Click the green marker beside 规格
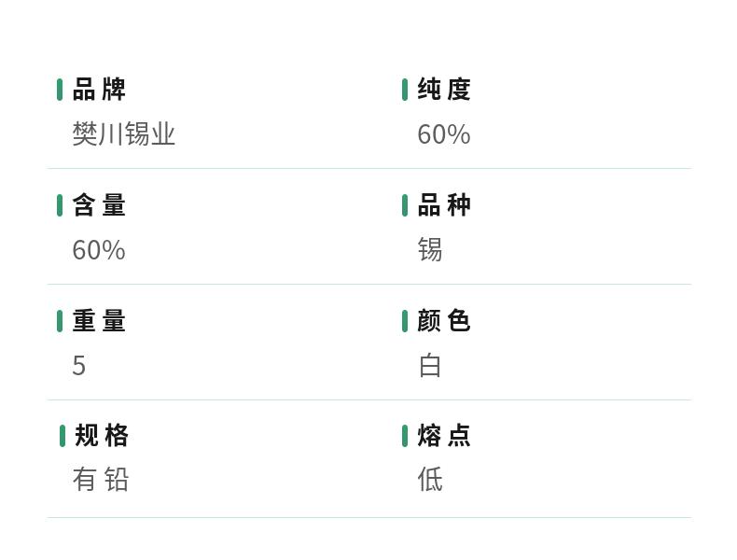737x560 pixels. click(63, 436)
